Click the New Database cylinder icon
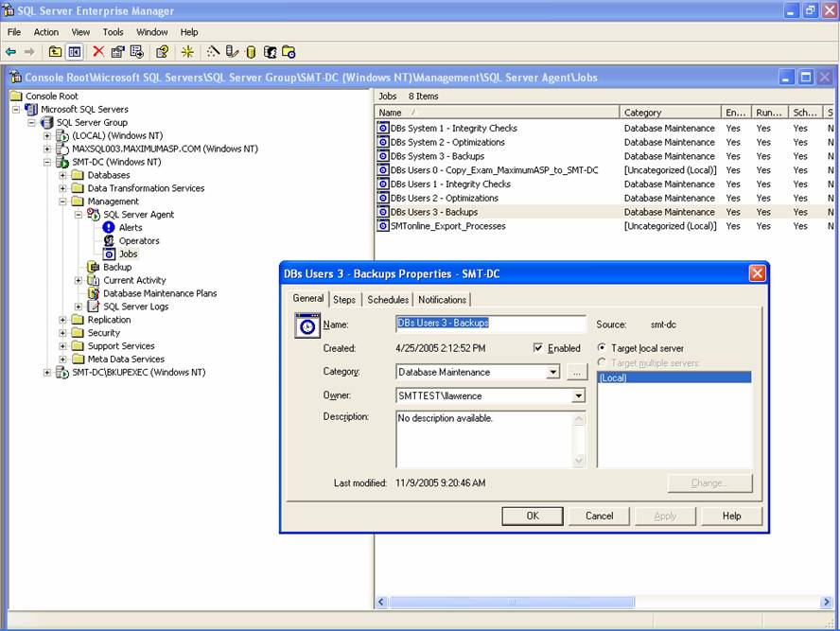Viewport: 840px width, 631px height. coord(250,52)
